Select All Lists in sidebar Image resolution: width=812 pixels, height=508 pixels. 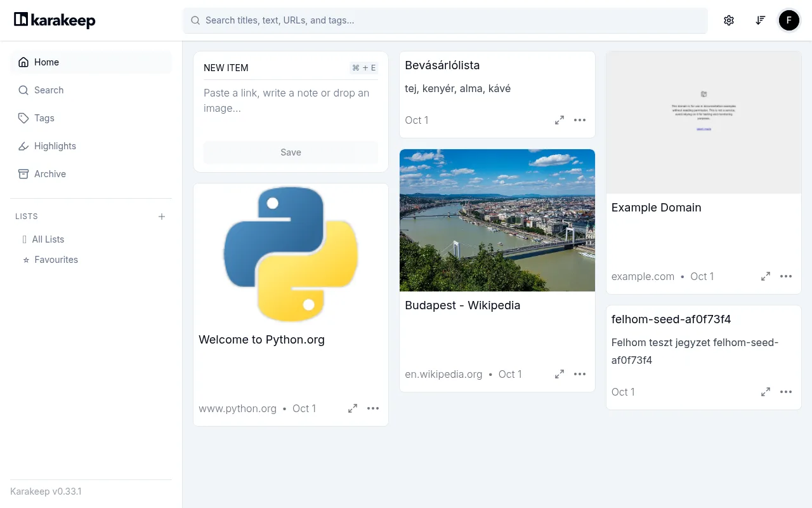(x=48, y=239)
